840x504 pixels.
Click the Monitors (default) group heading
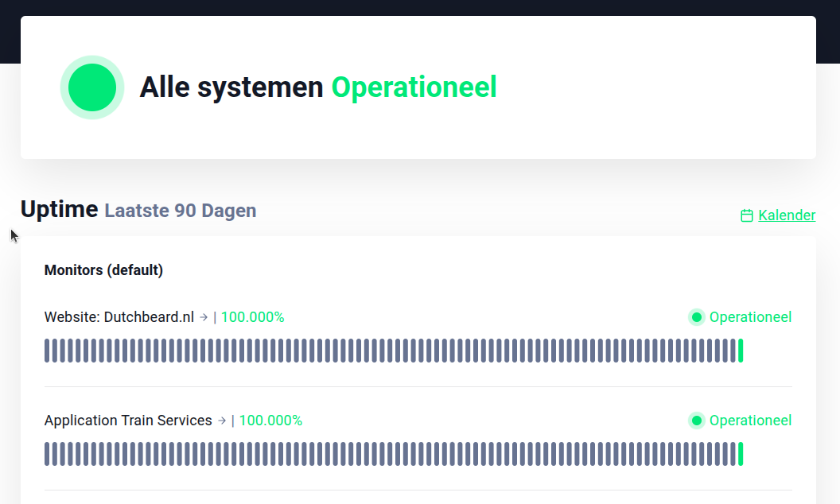(103, 270)
